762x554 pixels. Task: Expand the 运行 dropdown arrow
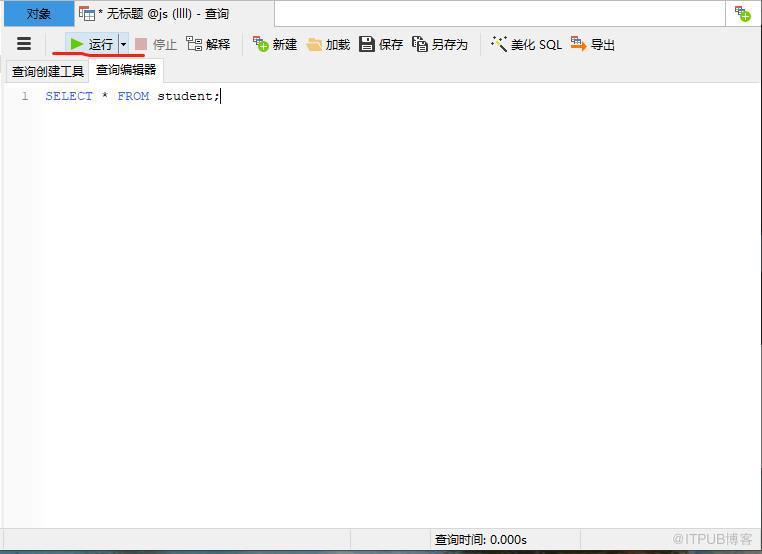point(123,44)
